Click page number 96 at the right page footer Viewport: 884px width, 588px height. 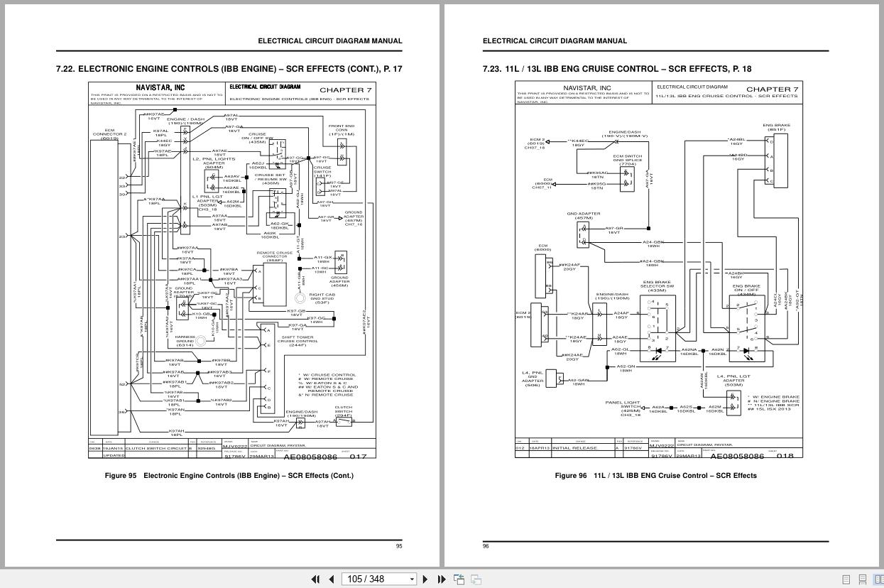tap(486, 546)
